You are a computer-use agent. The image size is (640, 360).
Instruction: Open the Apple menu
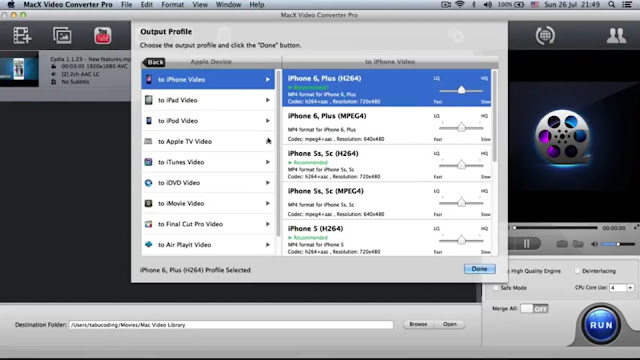coord(11,4)
